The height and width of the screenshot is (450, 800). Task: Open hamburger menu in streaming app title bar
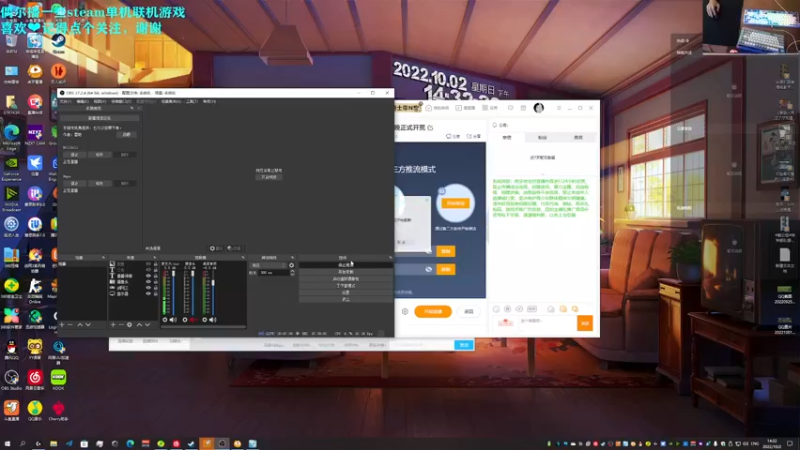[559, 108]
